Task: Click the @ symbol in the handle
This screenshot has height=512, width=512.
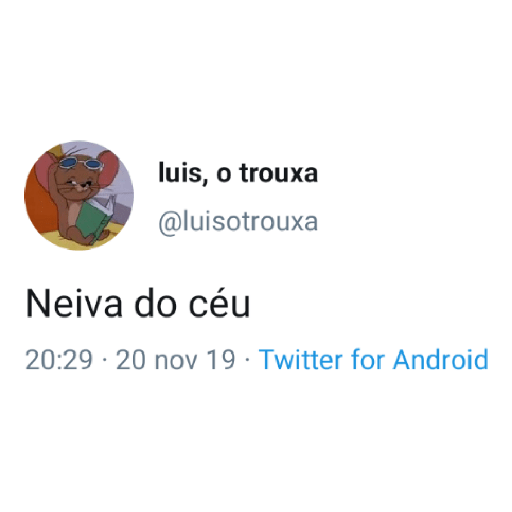Action: click(170, 223)
